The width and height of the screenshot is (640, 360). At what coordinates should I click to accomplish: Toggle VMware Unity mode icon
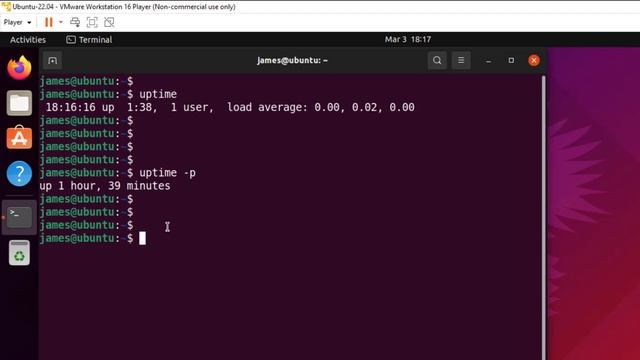109,22
